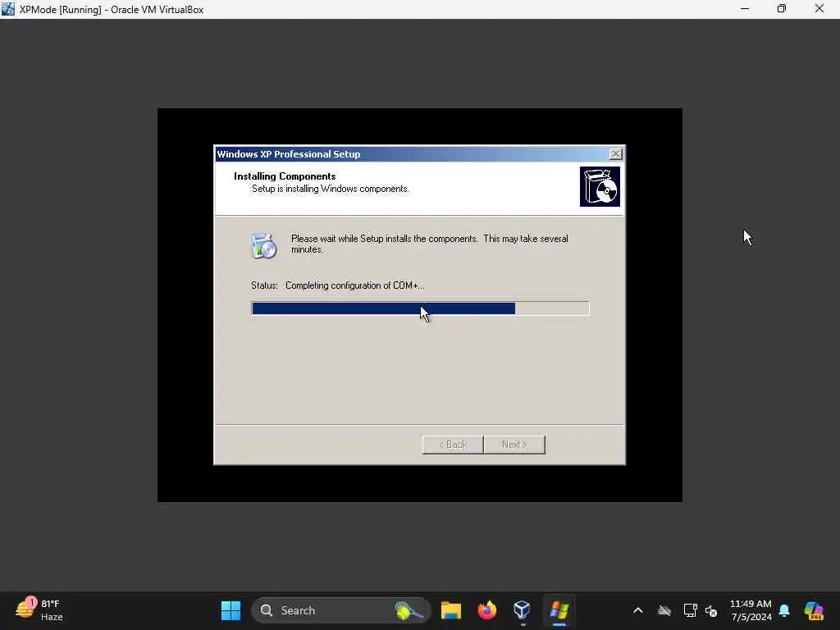Open the Windows Start menu
This screenshot has width=840, height=630.
(231, 610)
